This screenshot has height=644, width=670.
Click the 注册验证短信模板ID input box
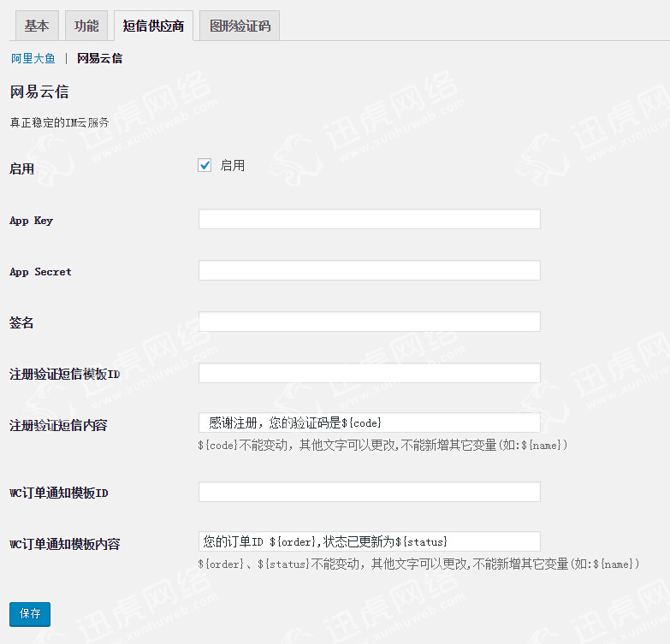[x=369, y=373]
